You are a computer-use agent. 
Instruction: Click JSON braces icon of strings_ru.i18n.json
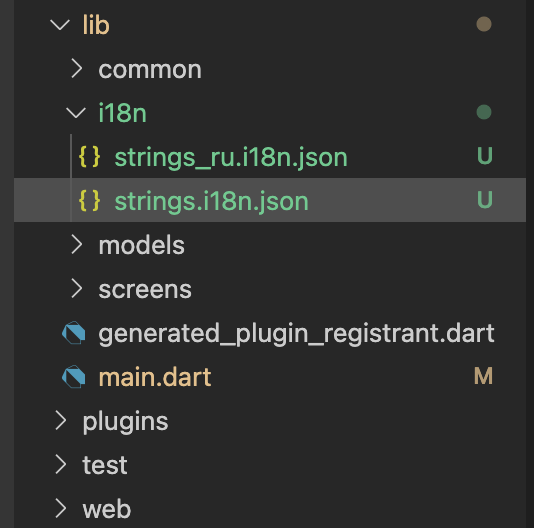[x=90, y=157]
